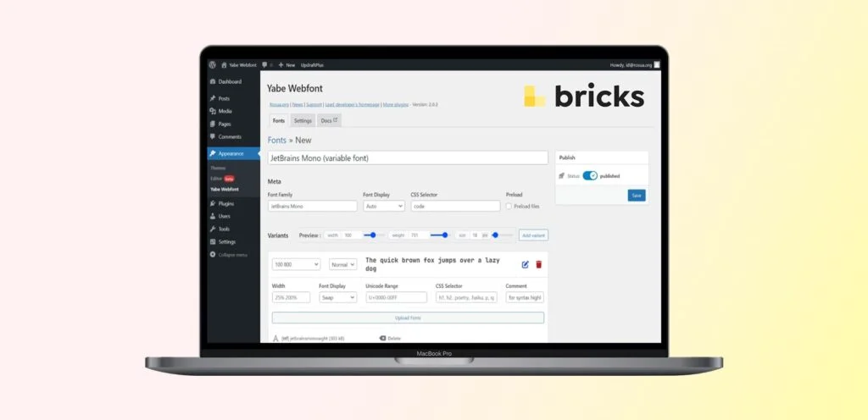The height and width of the screenshot is (420, 868).
Task: Select the Appearance menu item
Action: pos(234,153)
